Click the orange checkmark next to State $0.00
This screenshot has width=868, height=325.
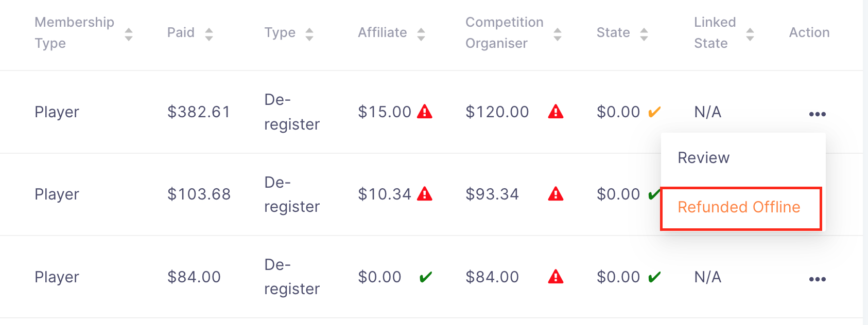pyautogui.click(x=654, y=112)
